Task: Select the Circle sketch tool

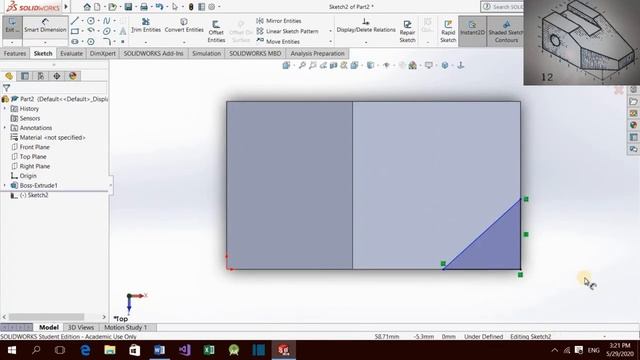Action: pyautogui.click(x=91, y=21)
